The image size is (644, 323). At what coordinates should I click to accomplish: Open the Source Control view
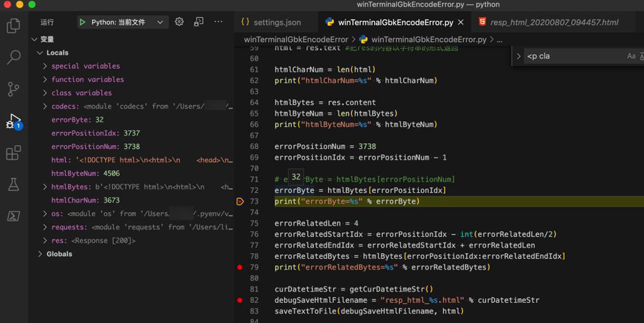(13, 89)
